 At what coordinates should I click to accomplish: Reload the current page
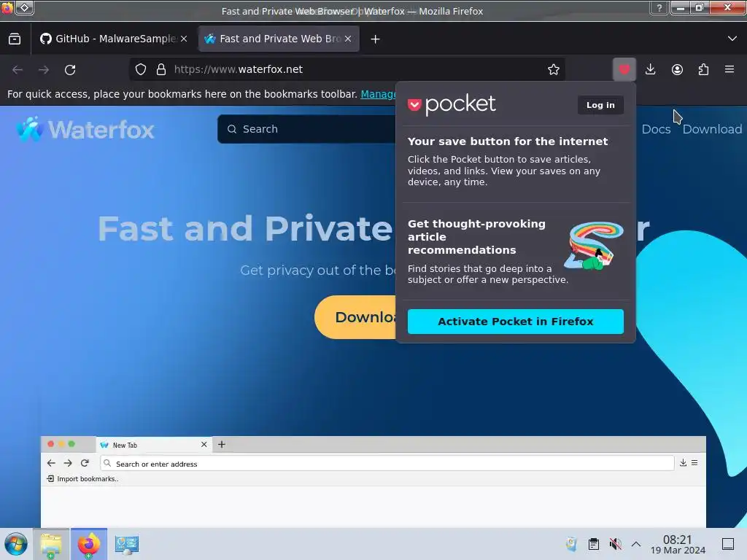tap(70, 69)
